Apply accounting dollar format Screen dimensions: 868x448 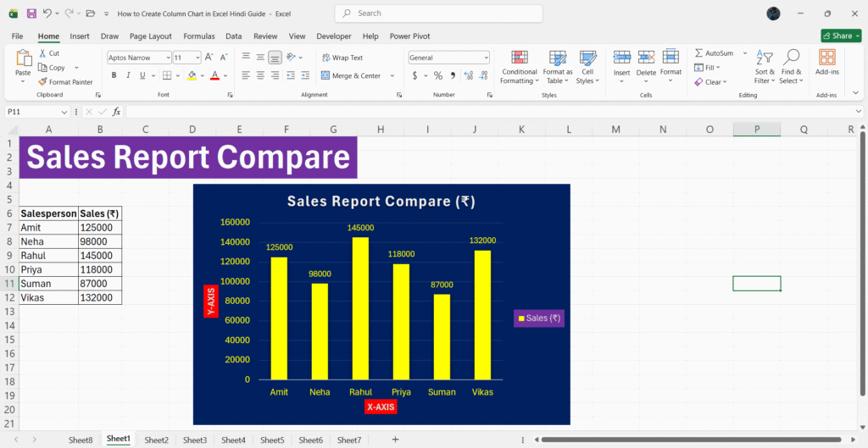click(x=415, y=75)
